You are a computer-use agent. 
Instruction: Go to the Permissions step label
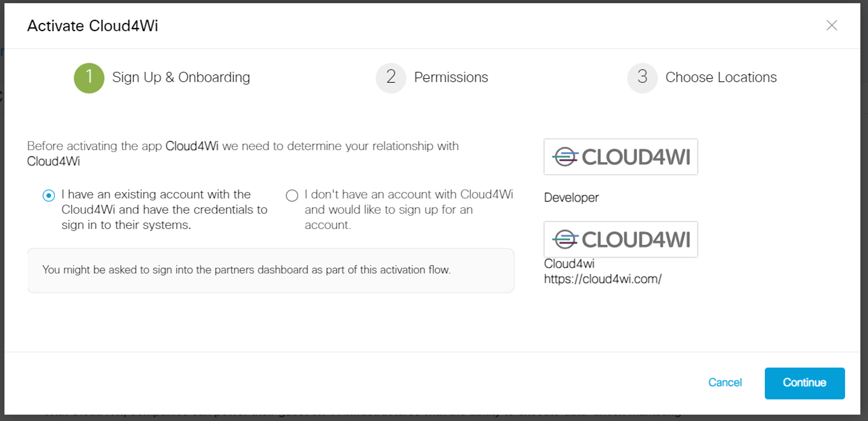(x=451, y=78)
